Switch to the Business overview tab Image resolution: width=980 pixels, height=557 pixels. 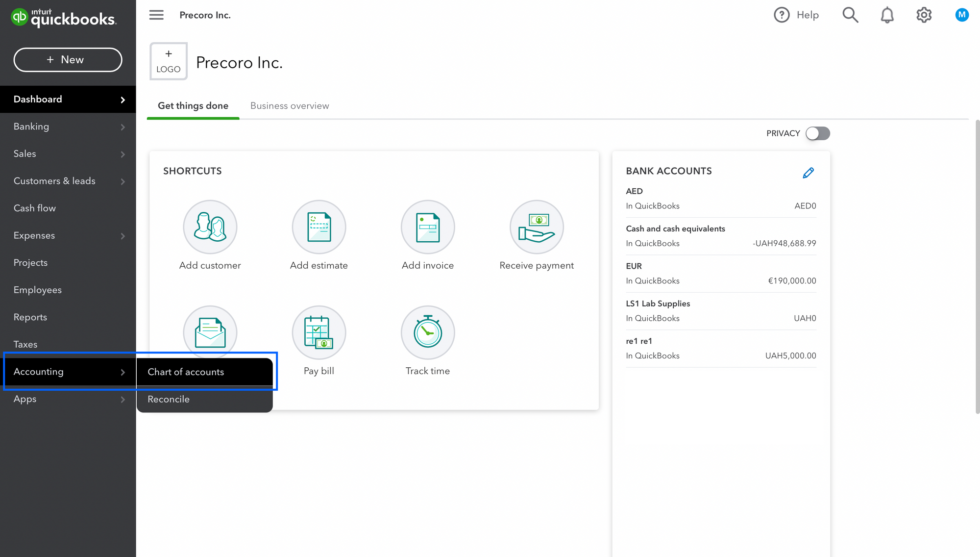(290, 106)
